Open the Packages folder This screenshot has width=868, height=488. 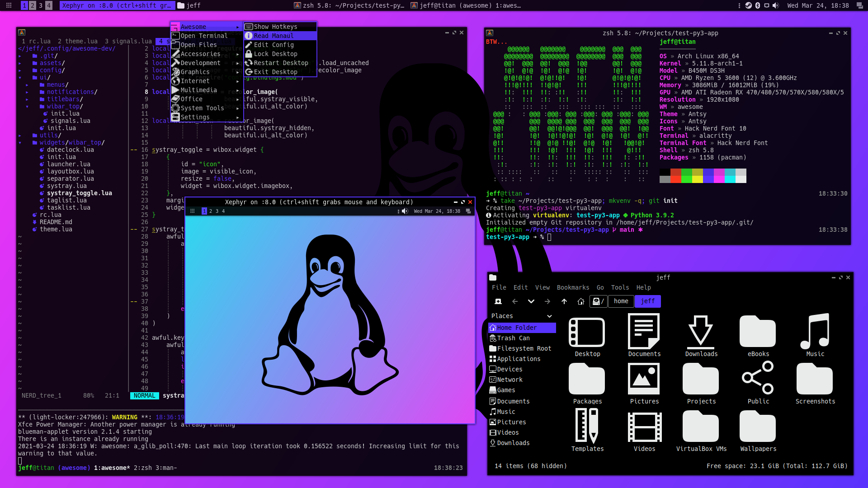coord(587,384)
